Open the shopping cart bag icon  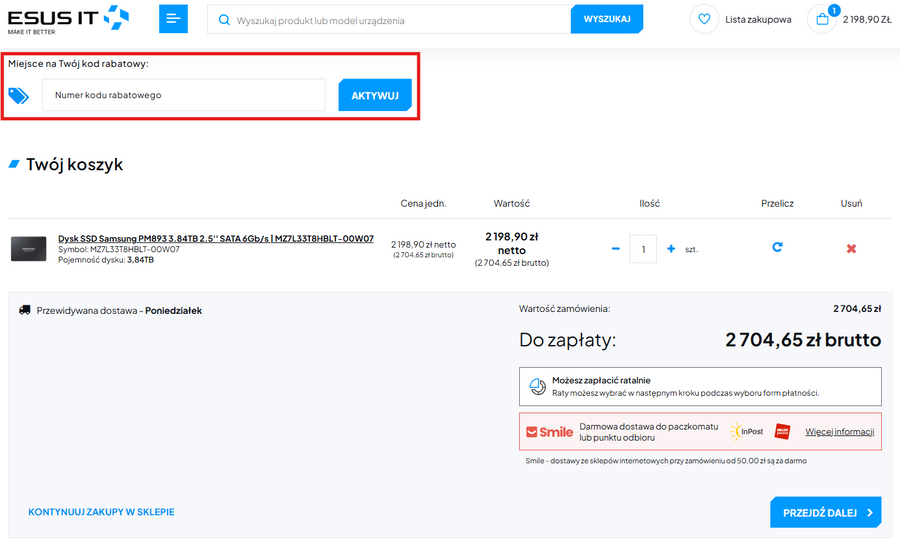coord(822,19)
